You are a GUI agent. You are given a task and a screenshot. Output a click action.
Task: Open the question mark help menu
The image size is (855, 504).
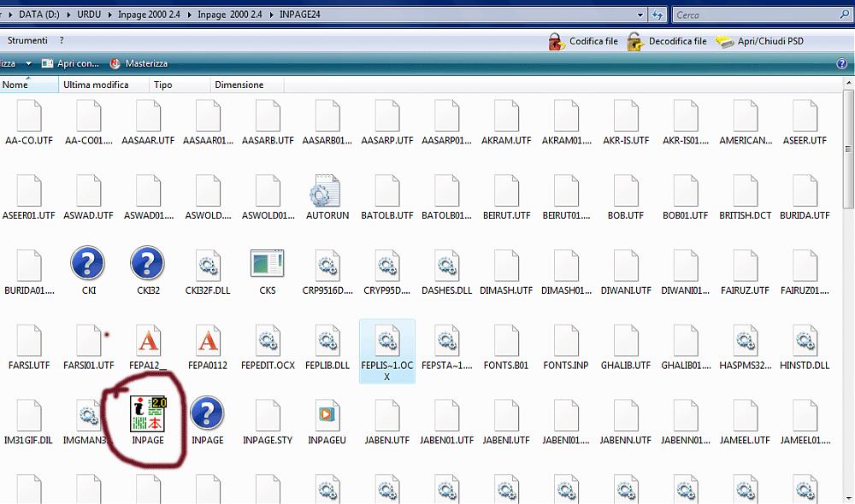(62, 41)
